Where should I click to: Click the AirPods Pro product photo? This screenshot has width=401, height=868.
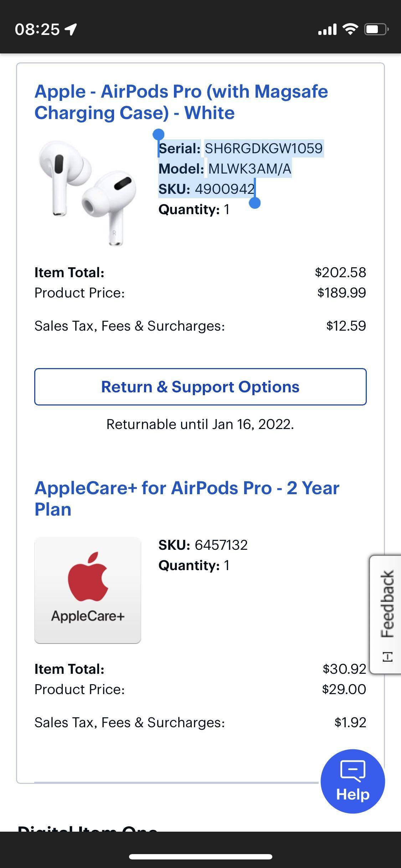(x=86, y=192)
